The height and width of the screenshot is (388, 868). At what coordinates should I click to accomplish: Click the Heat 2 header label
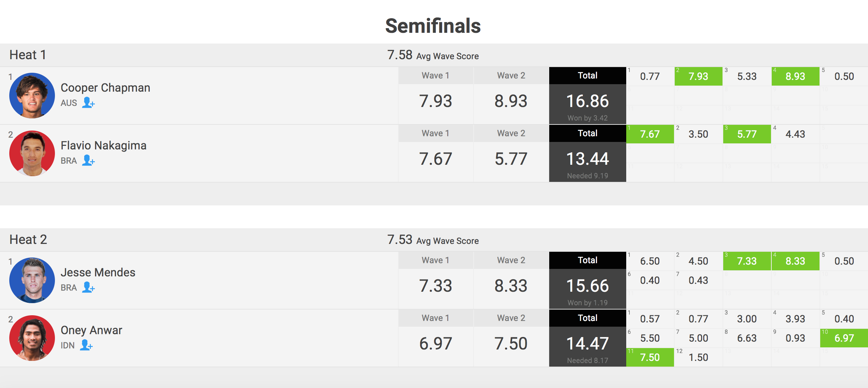point(28,240)
